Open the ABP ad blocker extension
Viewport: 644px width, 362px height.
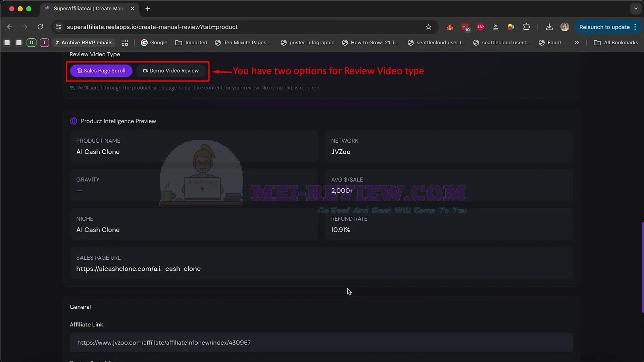click(481, 27)
